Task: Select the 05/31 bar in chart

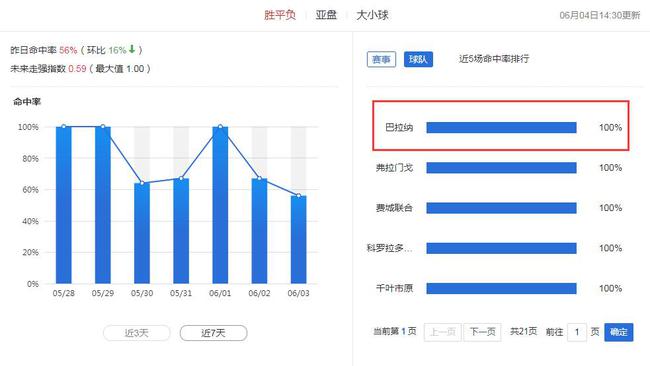Action: click(x=181, y=231)
